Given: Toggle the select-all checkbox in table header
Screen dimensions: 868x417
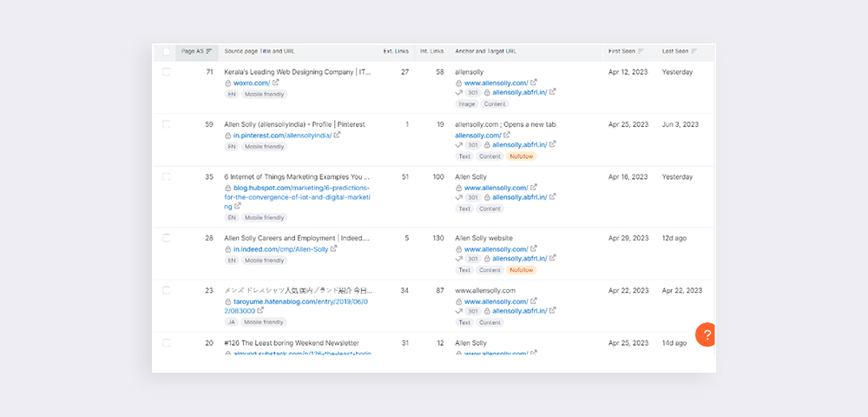Looking at the screenshot, I should 166,51.
